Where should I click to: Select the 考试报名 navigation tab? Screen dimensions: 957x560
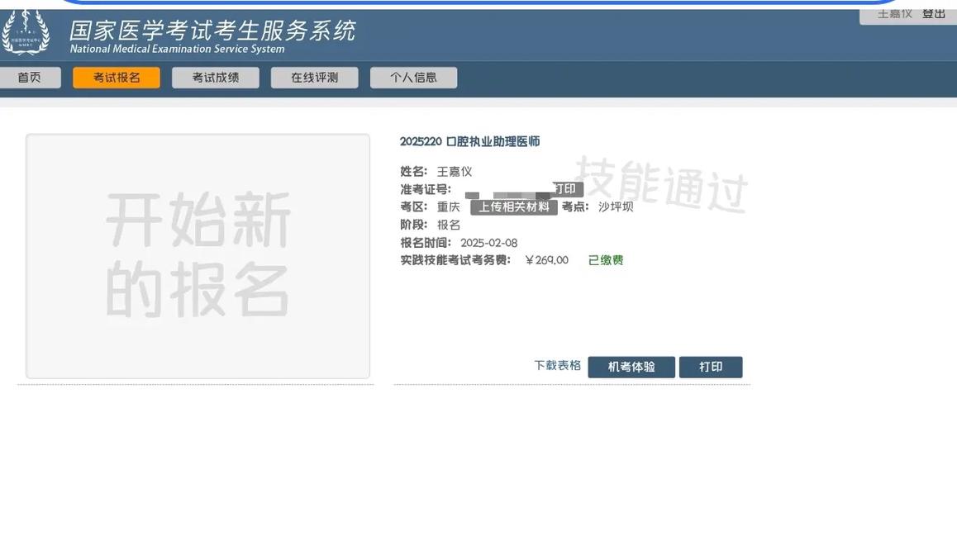[117, 78]
